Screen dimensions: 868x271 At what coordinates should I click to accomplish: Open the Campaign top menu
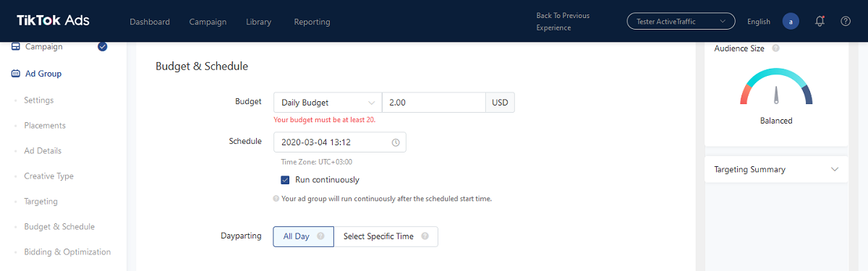(x=208, y=22)
